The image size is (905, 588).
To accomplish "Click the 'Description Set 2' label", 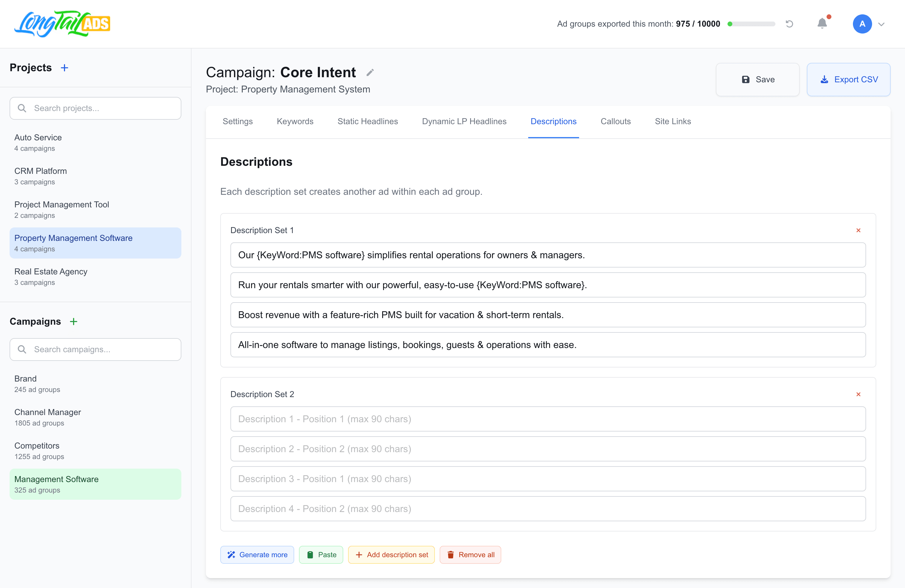I will [262, 394].
